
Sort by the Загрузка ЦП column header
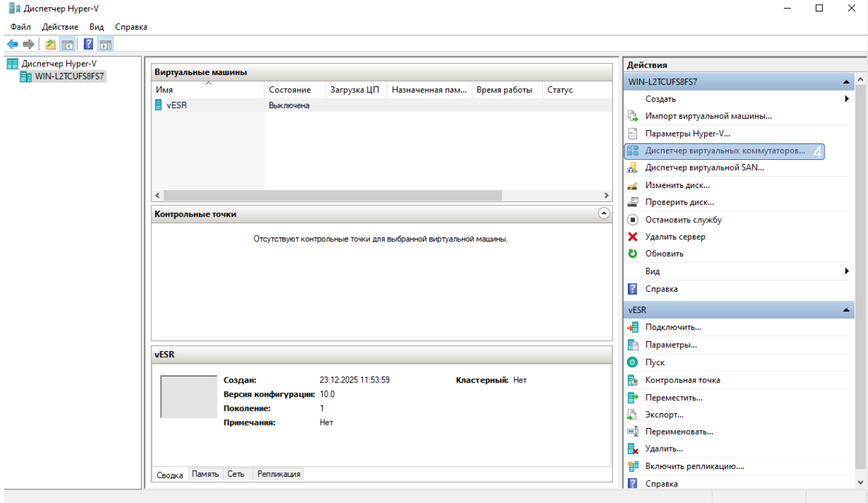pyautogui.click(x=356, y=90)
